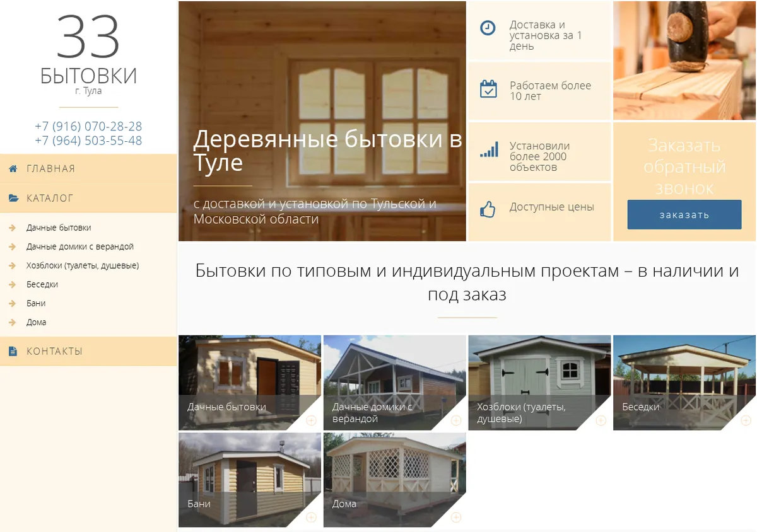This screenshot has height=532, width=757.
Task: Click the bar chart signal icon
Action: pos(489,149)
